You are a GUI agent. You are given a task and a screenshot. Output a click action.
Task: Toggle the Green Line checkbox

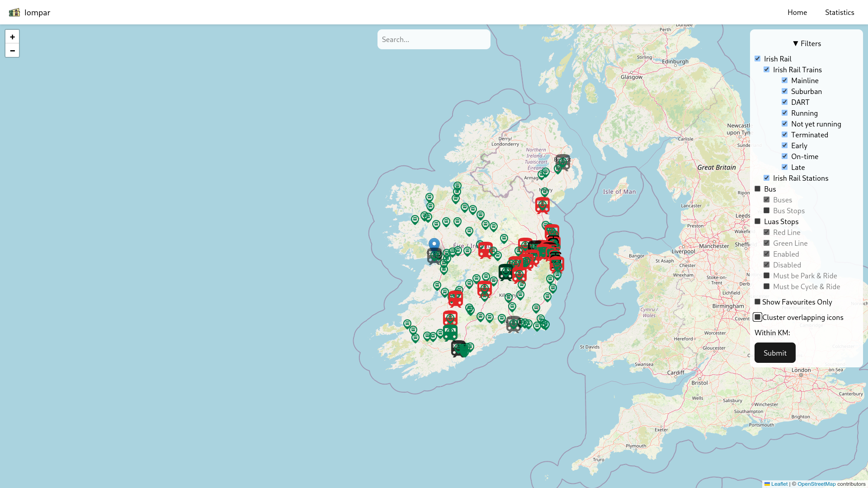point(767,243)
